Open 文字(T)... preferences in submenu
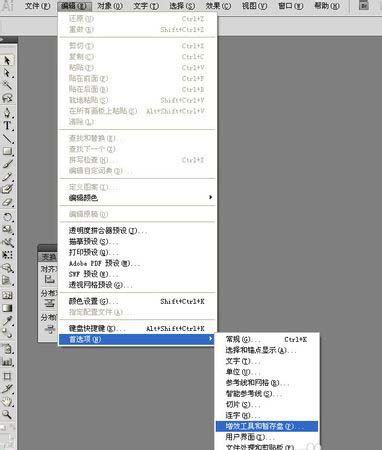The height and width of the screenshot is (450, 382). click(267, 361)
